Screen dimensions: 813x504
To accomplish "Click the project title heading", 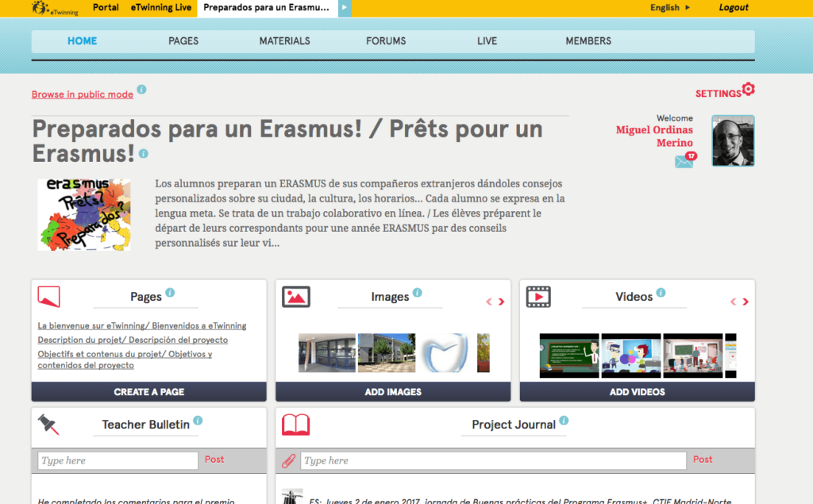I will (x=287, y=141).
